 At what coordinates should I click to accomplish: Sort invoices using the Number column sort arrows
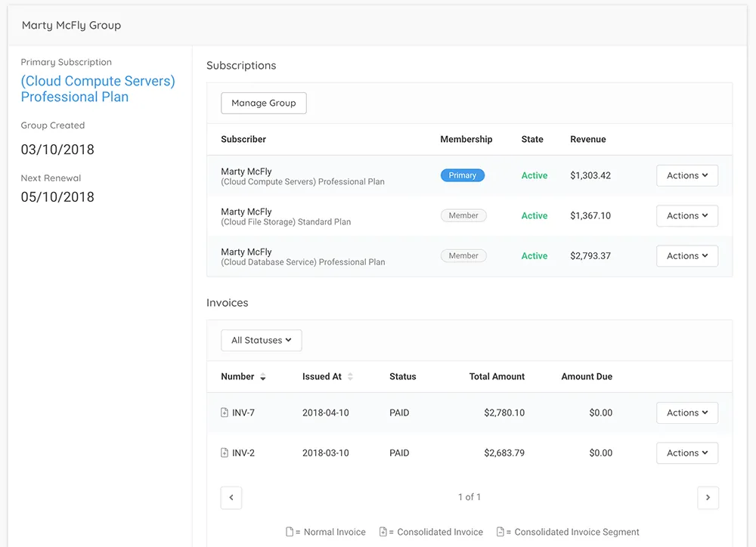(263, 376)
